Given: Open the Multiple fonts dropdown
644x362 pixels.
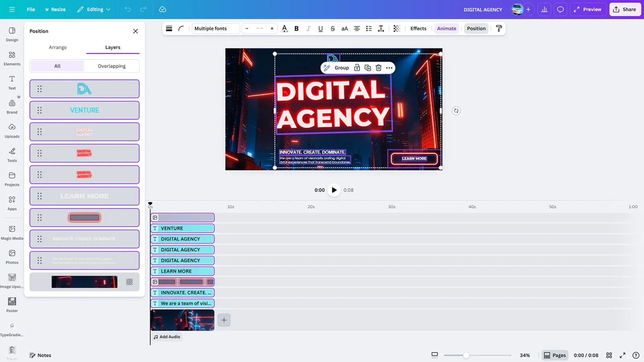Looking at the screenshot, I should [215, 29].
